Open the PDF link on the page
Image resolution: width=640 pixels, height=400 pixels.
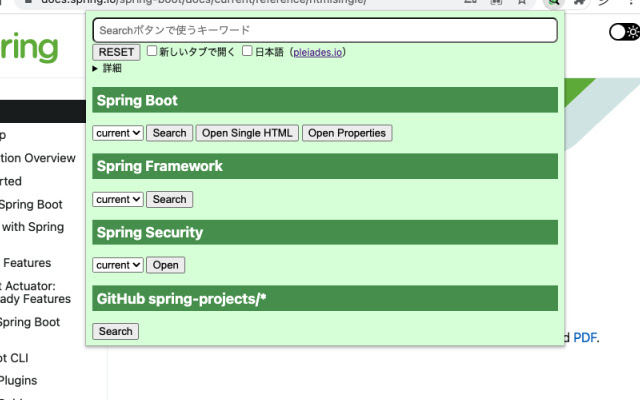pos(585,338)
